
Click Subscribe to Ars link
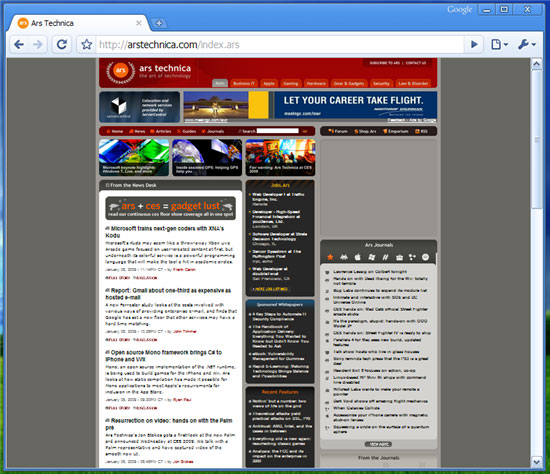tap(384, 63)
